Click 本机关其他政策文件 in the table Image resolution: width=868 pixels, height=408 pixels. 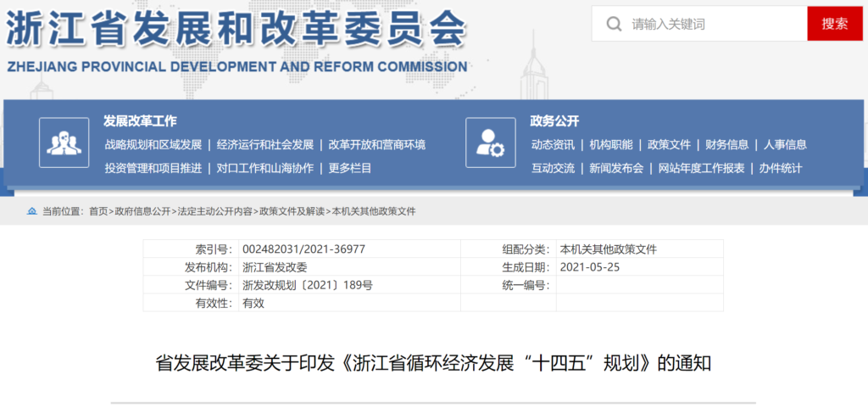tap(609, 249)
